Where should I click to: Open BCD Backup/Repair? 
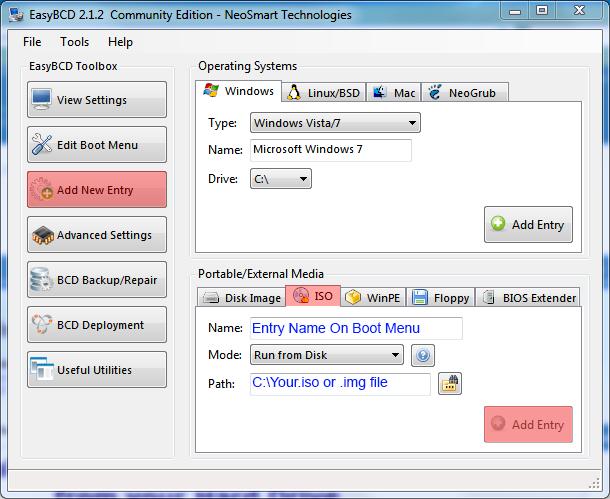(97, 280)
